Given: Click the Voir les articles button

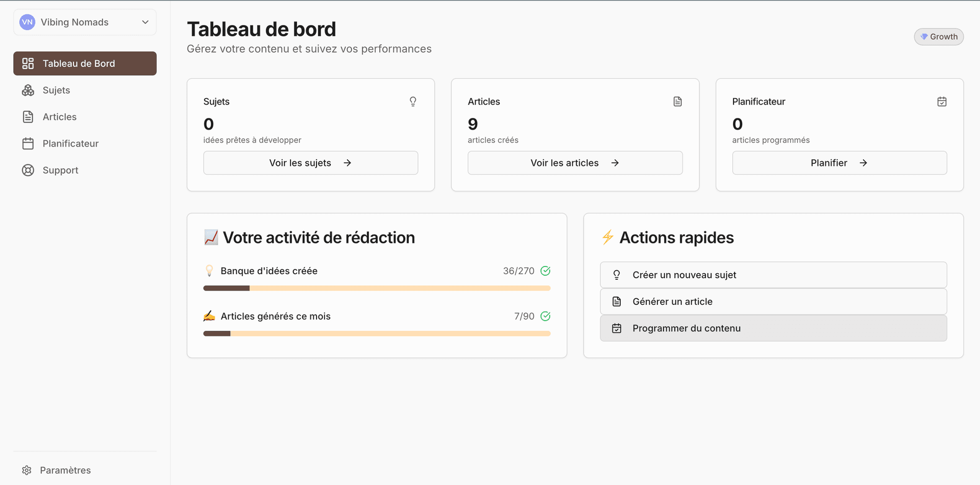Looking at the screenshot, I should click(575, 162).
